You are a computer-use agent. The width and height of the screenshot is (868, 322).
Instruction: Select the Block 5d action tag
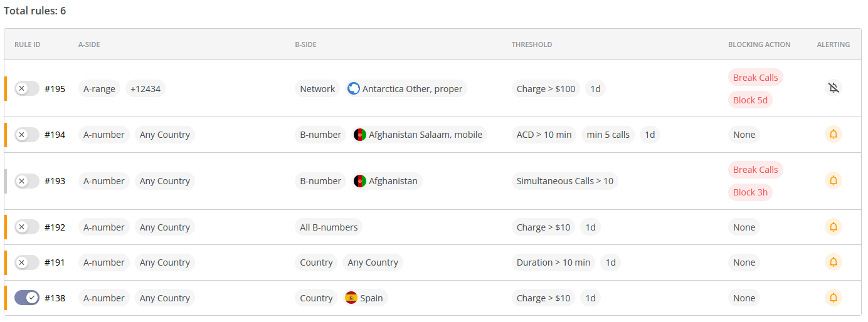(x=750, y=100)
